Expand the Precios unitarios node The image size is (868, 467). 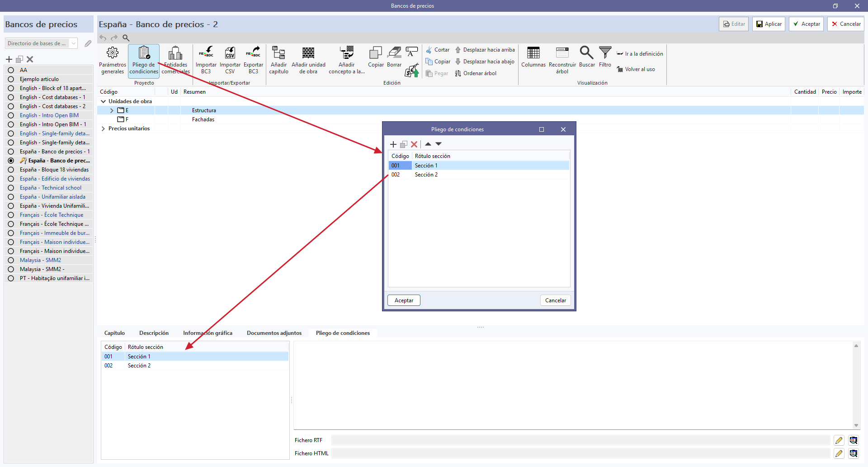104,129
